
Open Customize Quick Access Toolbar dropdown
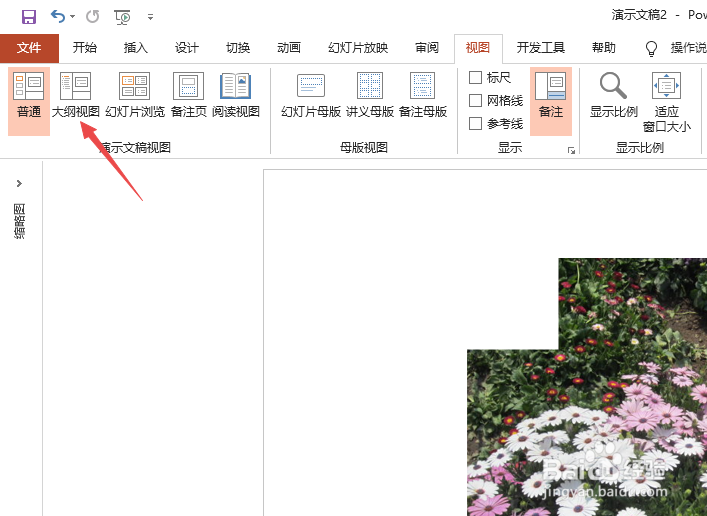pos(151,17)
